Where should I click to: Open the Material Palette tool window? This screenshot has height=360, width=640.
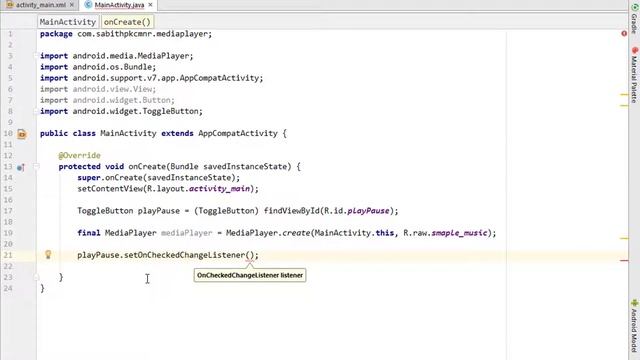(x=634, y=76)
